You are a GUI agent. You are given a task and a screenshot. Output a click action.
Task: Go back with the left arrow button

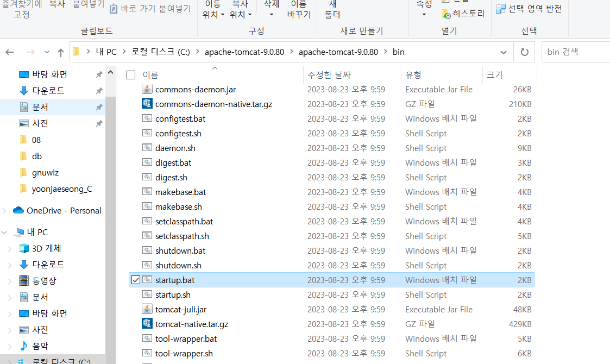tap(10, 52)
